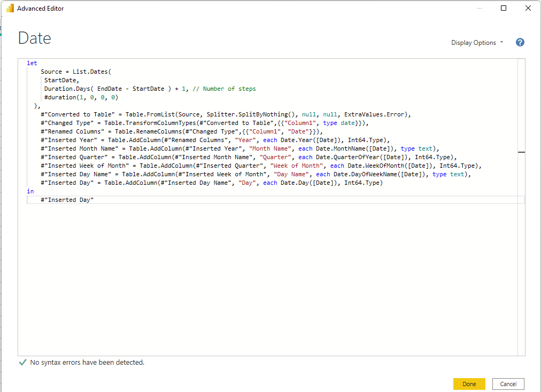
Task: Close the Advanced Editor window
Action: pyautogui.click(x=528, y=8)
